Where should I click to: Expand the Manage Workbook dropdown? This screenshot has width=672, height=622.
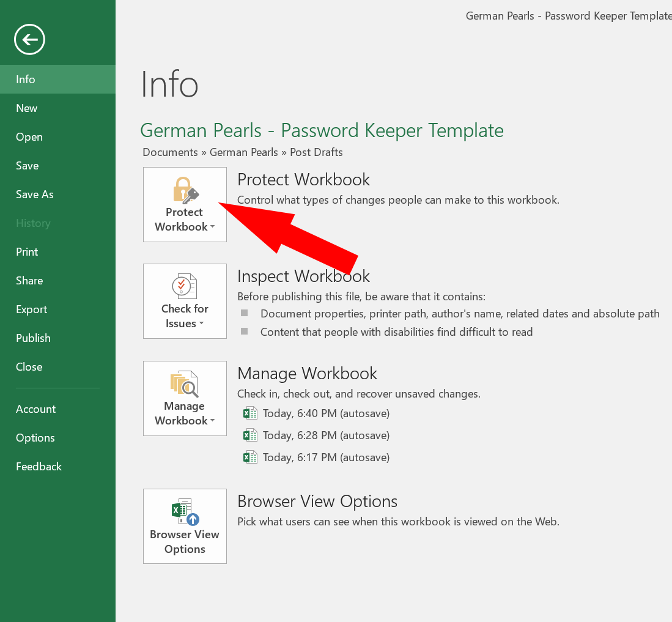pyautogui.click(x=212, y=421)
